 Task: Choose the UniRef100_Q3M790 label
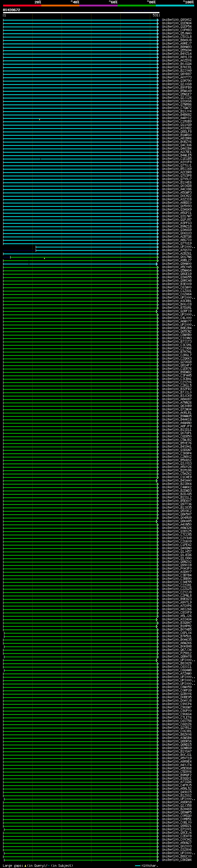(x=177, y=81)
